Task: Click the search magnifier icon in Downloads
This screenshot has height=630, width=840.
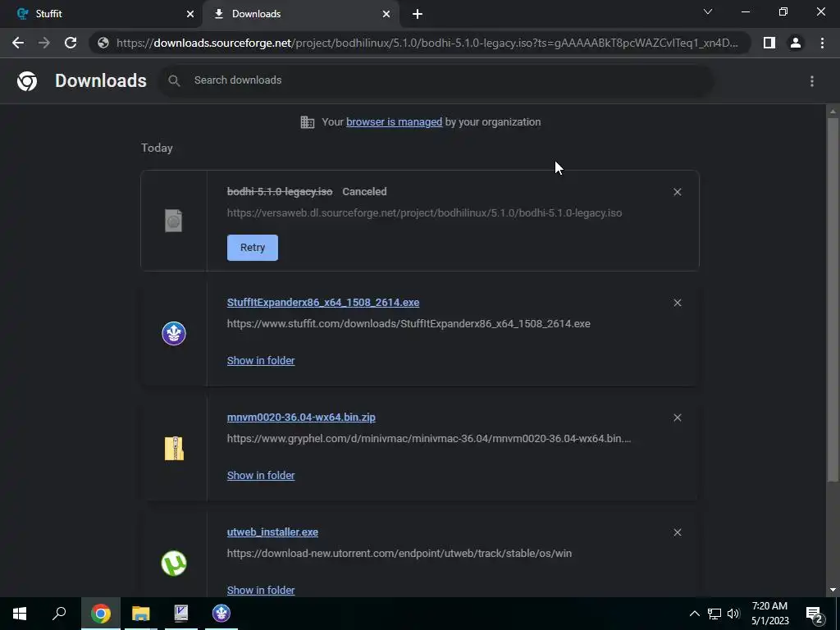Action: click(x=174, y=80)
